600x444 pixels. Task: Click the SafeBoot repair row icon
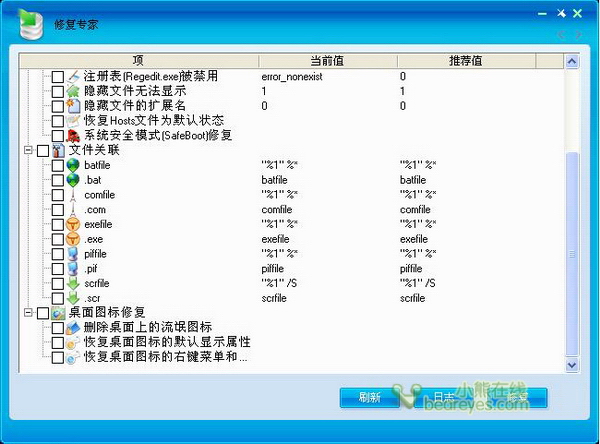(x=73, y=135)
